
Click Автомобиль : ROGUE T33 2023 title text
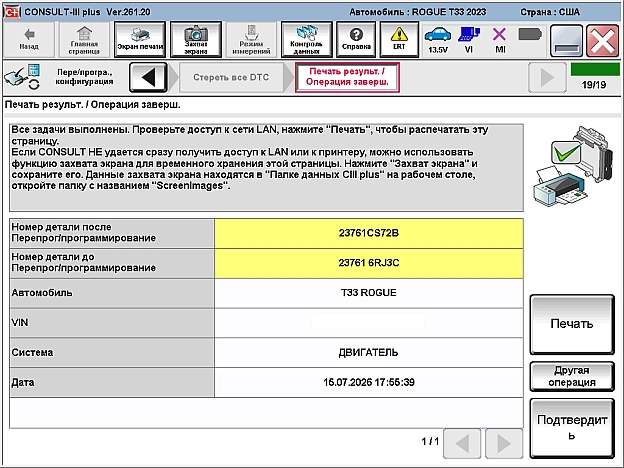tap(417, 12)
